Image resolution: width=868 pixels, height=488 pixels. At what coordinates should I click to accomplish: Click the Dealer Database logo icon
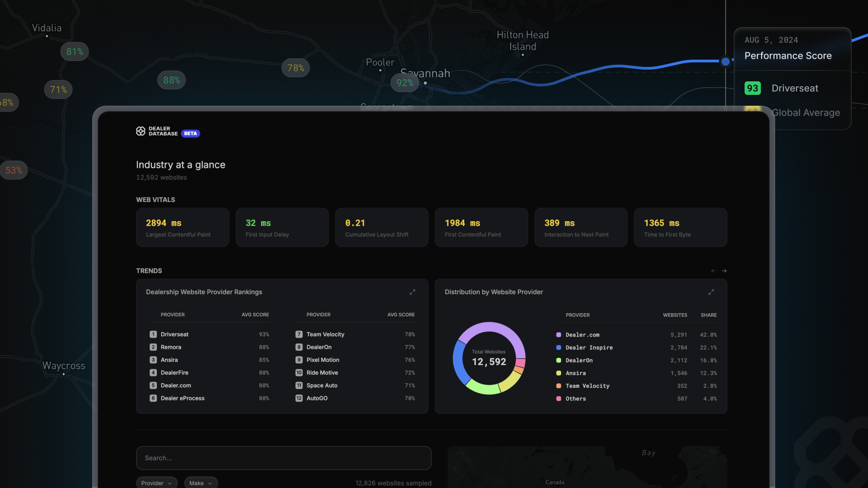coord(141,131)
